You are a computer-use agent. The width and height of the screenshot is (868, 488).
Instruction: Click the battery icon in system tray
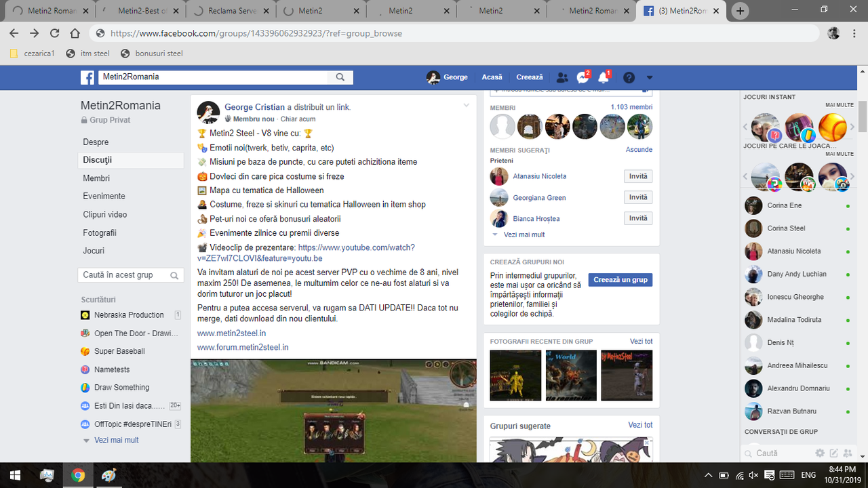tap(724, 475)
